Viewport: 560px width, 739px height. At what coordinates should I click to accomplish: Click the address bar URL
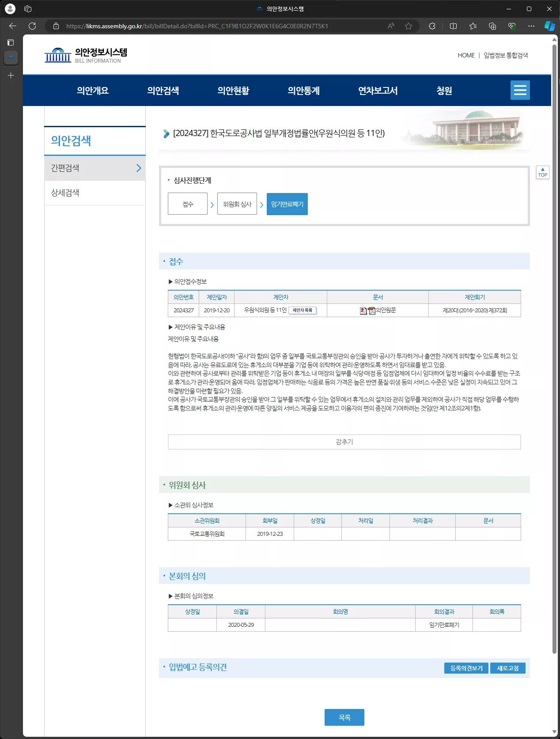197,26
